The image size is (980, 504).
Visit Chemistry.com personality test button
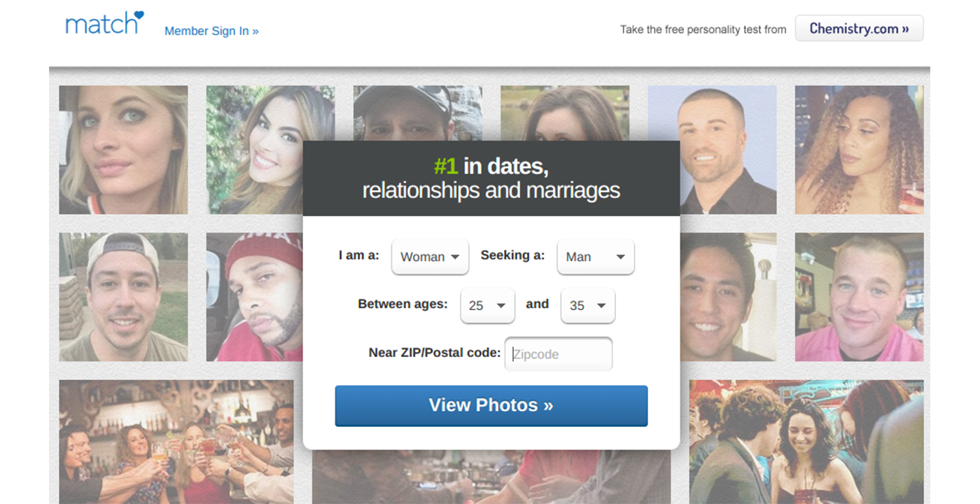point(859,29)
